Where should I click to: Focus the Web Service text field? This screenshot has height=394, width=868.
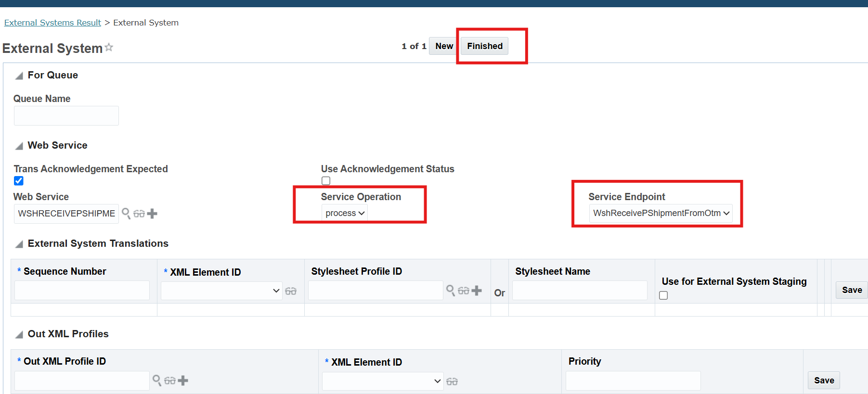(x=66, y=214)
